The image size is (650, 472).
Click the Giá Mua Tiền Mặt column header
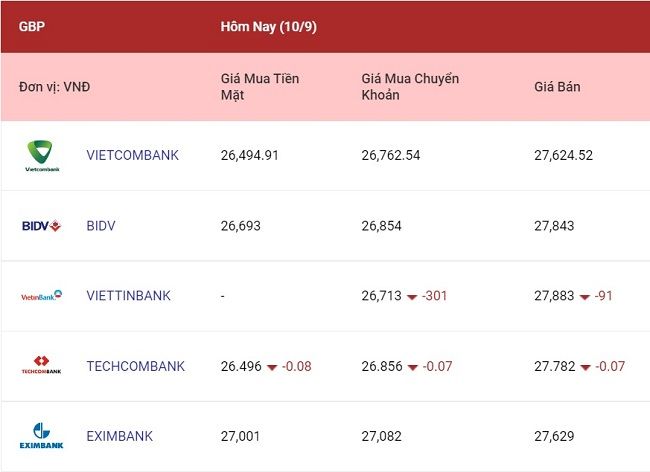[x=260, y=87]
